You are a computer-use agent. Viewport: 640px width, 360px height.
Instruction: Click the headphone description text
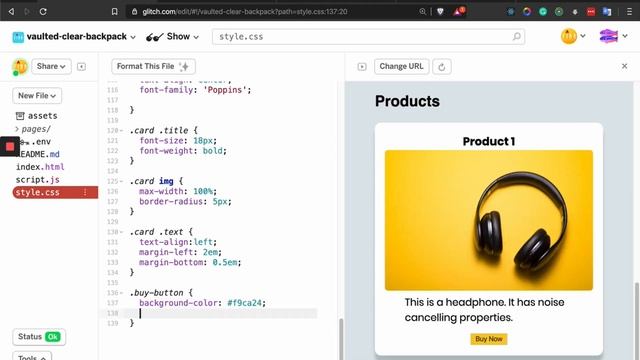484,310
